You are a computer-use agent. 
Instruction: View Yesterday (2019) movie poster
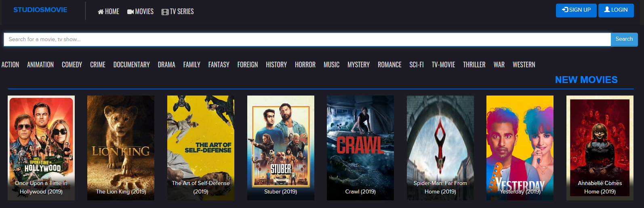pyautogui.click(x=520, y=148)
